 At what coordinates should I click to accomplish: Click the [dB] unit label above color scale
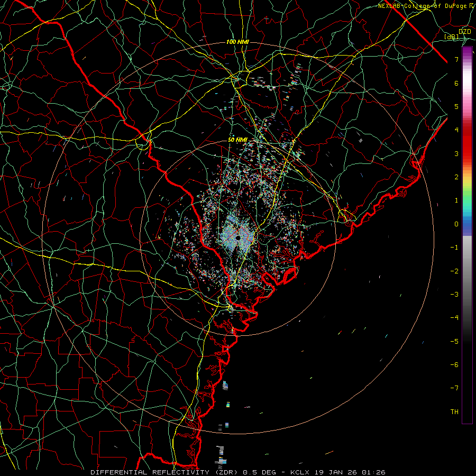click(x=452, y=36)
